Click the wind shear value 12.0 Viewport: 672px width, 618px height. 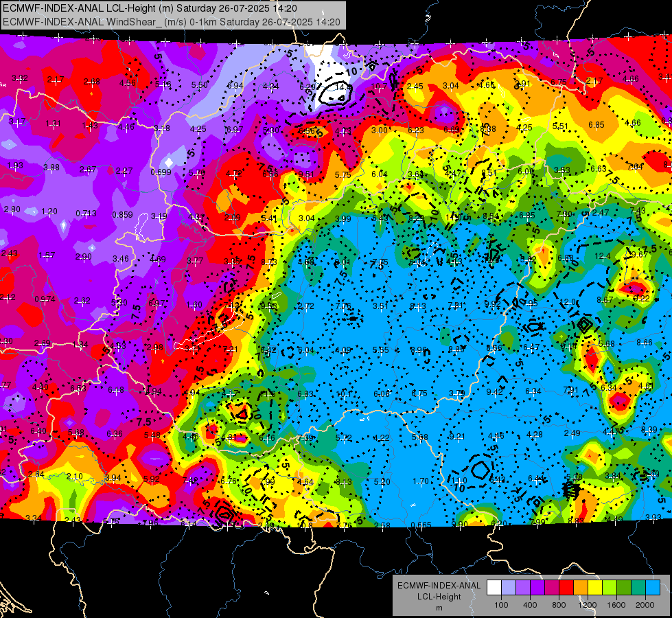coord(568,302)
